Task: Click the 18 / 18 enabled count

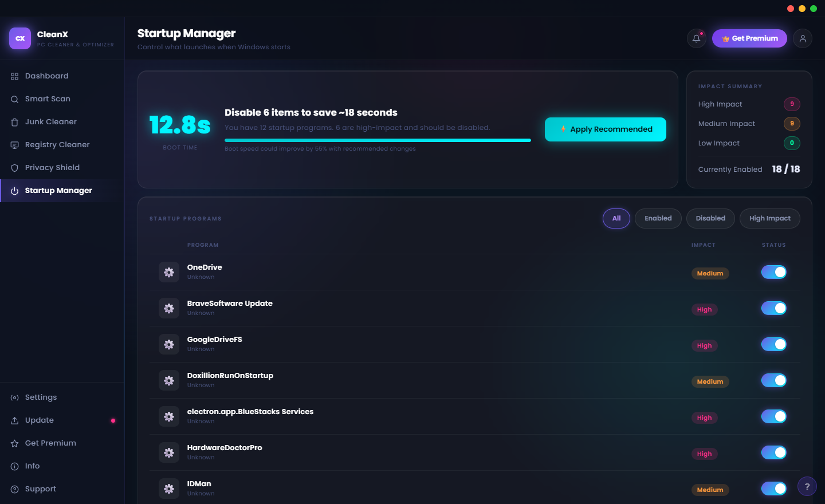Action: pyautogui.click(x=786, y=170)
